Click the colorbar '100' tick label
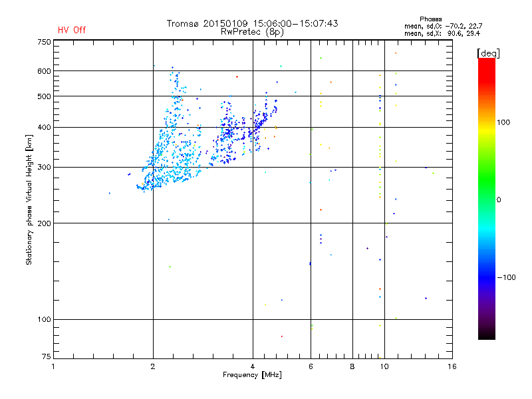Screen dimensions: 532x399 (x=503, y=122)
